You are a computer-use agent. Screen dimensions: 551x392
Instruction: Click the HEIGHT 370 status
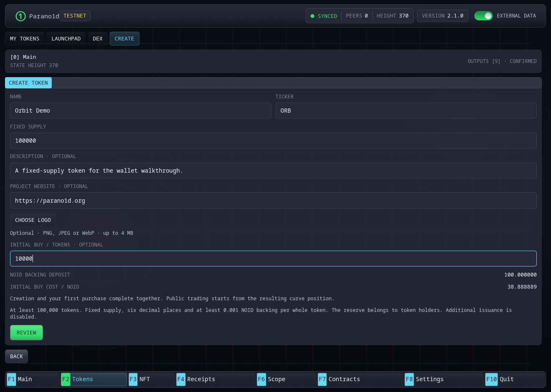click(x=392, y=16)
